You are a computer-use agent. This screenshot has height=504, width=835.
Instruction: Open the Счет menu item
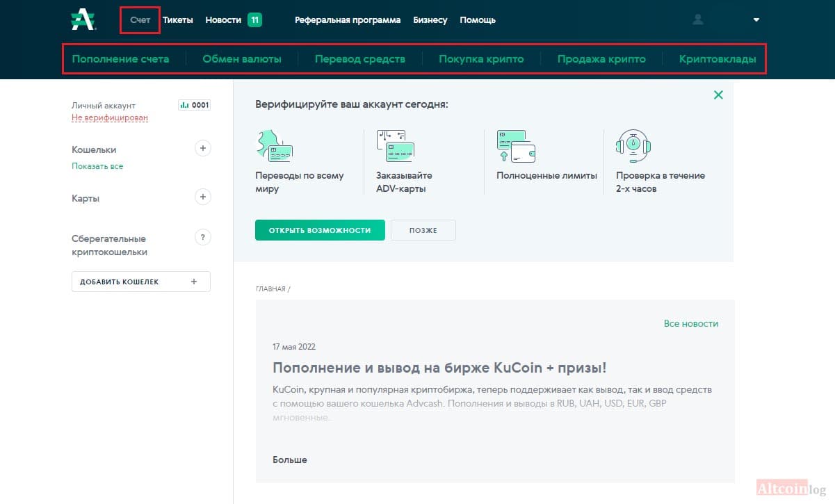click(140, 20)
